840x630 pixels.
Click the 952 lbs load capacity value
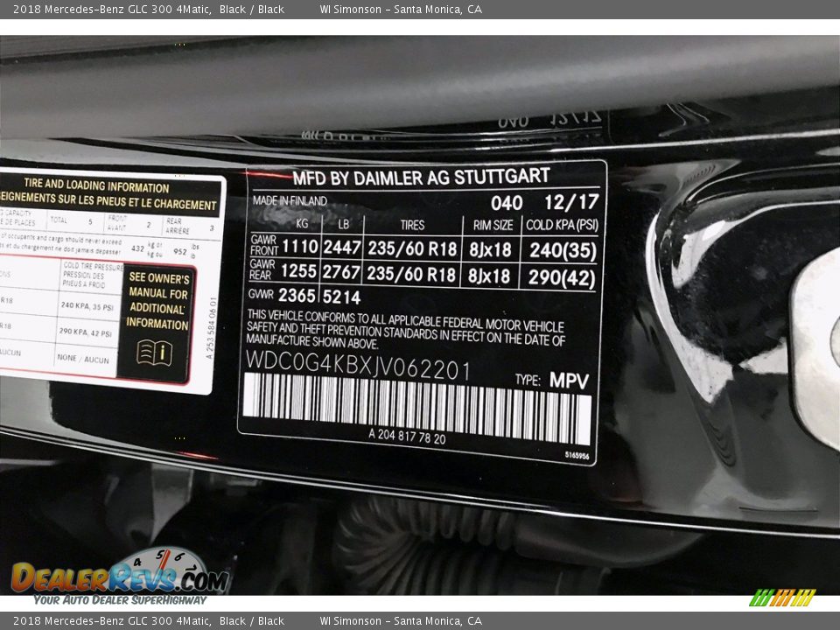pos(180,251)
